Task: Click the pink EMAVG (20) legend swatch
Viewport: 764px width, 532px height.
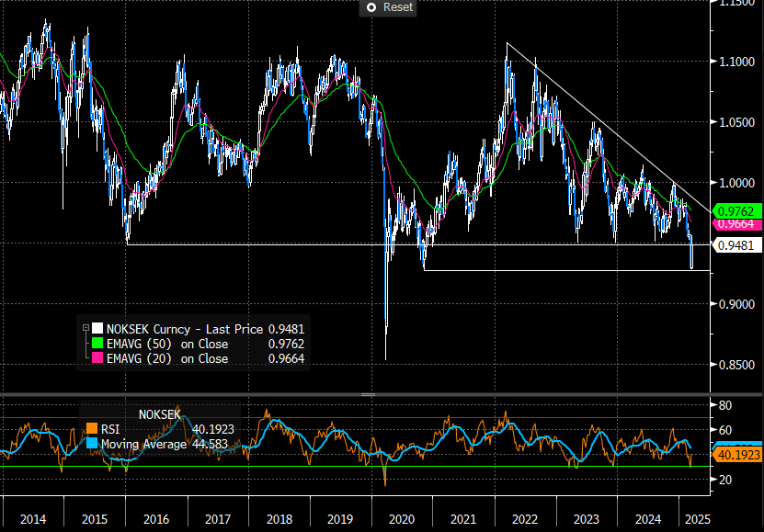Action: pyautogui.click(x=94, y=359)
